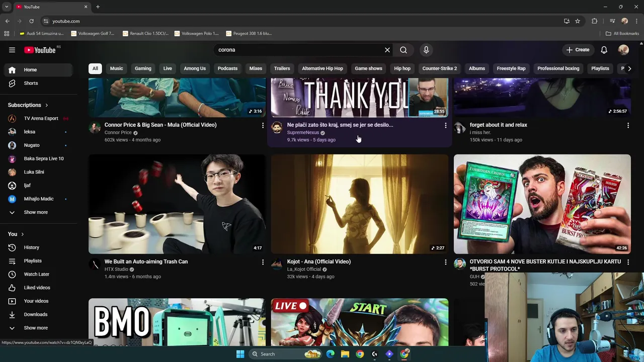
Task: Reload the page in Chrome
Action: (x=31, y=21)
